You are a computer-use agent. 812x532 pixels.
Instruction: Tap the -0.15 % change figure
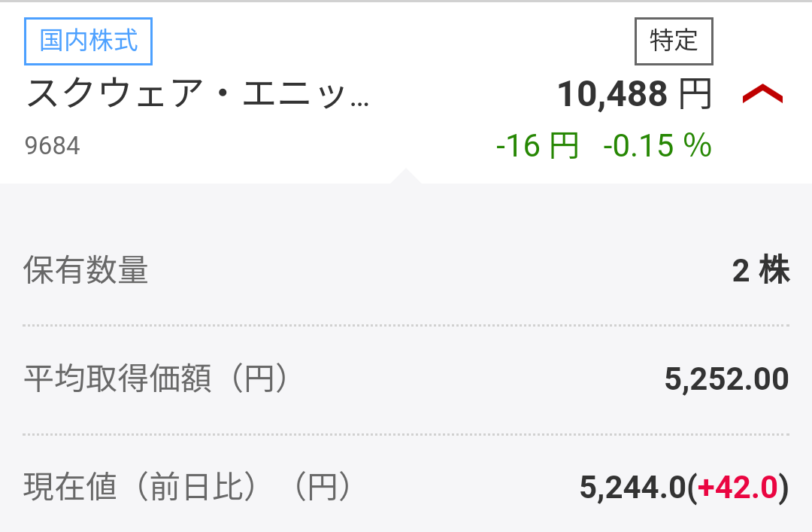tap(657, 145)
